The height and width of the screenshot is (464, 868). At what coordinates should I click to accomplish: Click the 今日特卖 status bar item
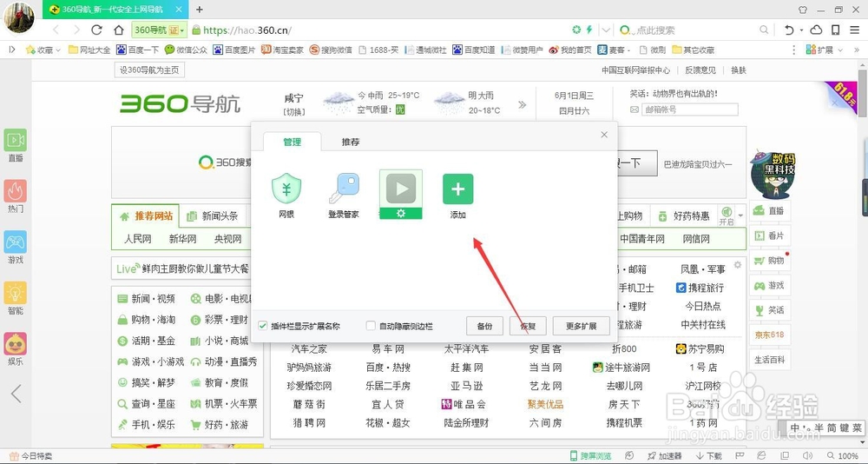tap(31, 456)
